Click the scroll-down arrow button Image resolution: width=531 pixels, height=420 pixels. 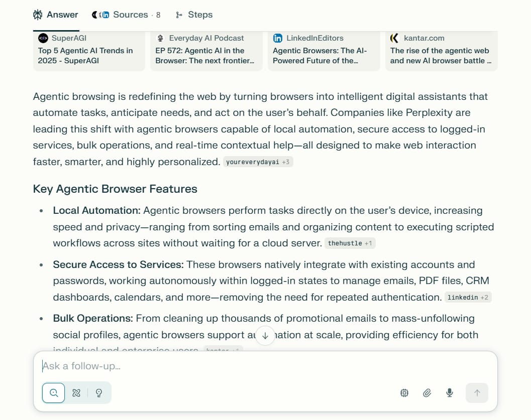tap(265, 336)
